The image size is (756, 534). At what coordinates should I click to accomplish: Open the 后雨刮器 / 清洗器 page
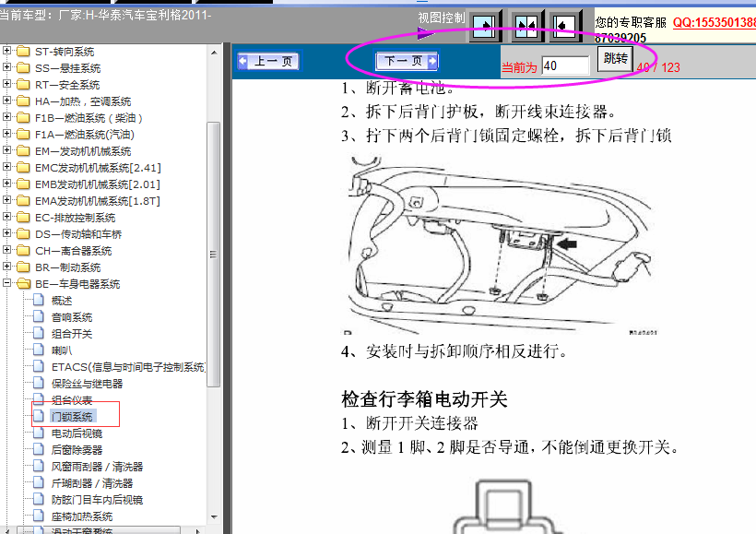pyautogui.click(x=92, y=483)
